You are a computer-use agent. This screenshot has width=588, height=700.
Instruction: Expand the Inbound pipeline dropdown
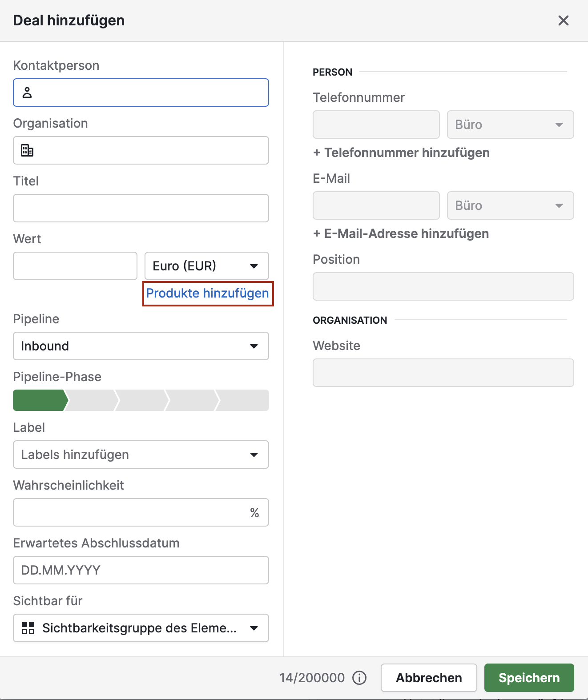141,346
